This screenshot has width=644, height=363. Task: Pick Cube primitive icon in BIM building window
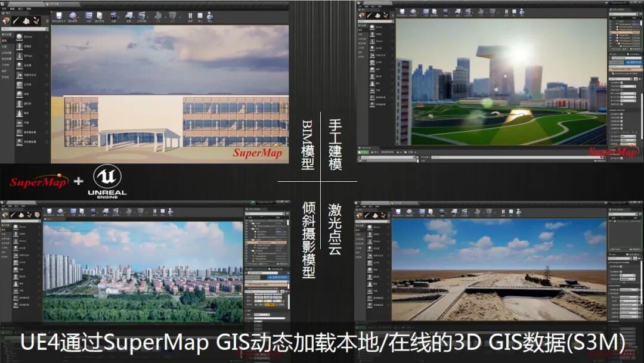pyautogui.click(x=19, y=85)
